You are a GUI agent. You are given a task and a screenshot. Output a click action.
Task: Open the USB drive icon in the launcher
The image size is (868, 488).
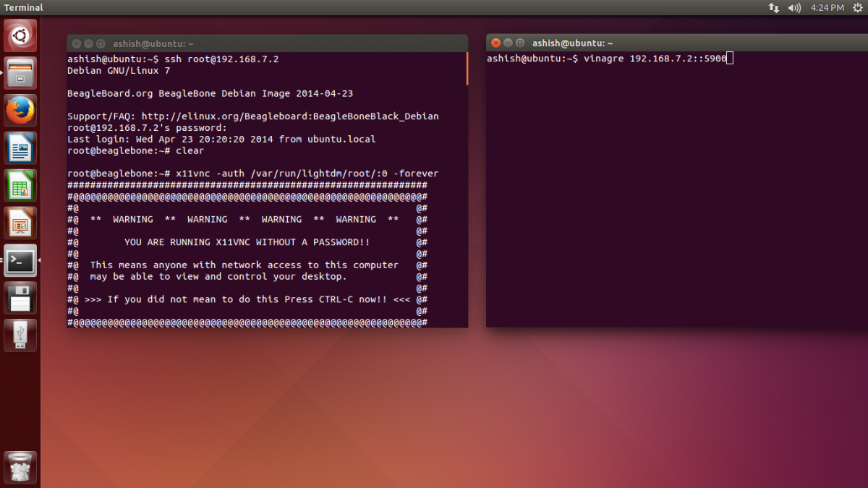pyautogui.click(x=20, y=335)
